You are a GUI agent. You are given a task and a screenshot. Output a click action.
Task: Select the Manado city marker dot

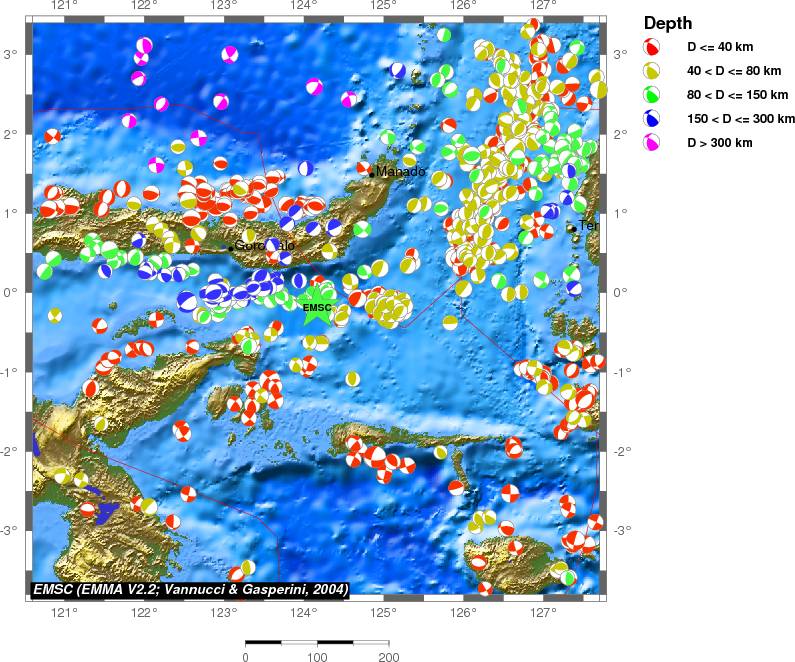click(372, 174)
